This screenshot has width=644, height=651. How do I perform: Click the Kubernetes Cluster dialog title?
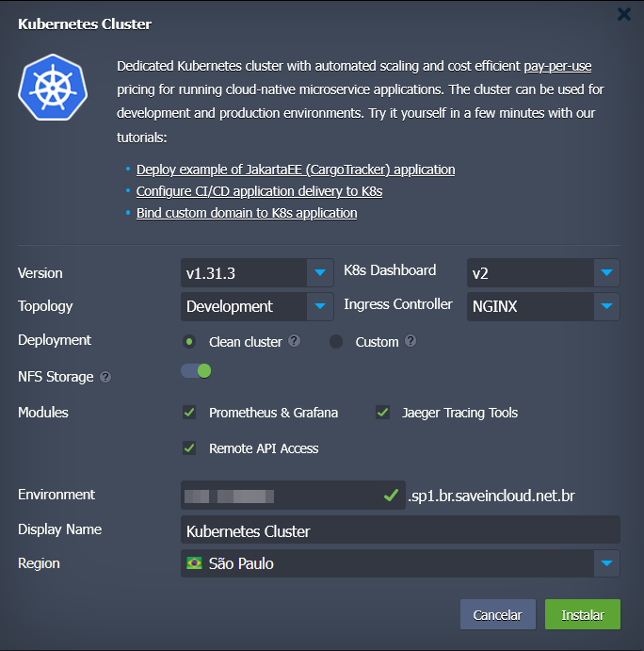pyautogui.click(x=85, y=24)
